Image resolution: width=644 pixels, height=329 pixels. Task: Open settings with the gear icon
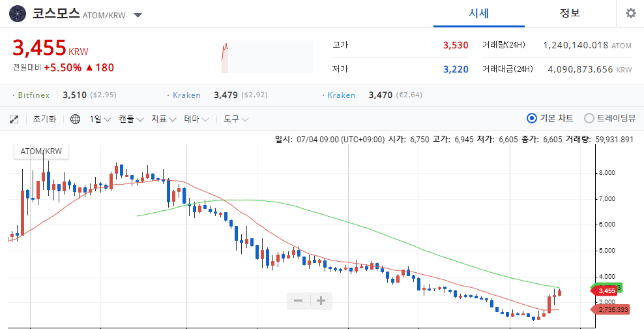[x=630, y=14]
